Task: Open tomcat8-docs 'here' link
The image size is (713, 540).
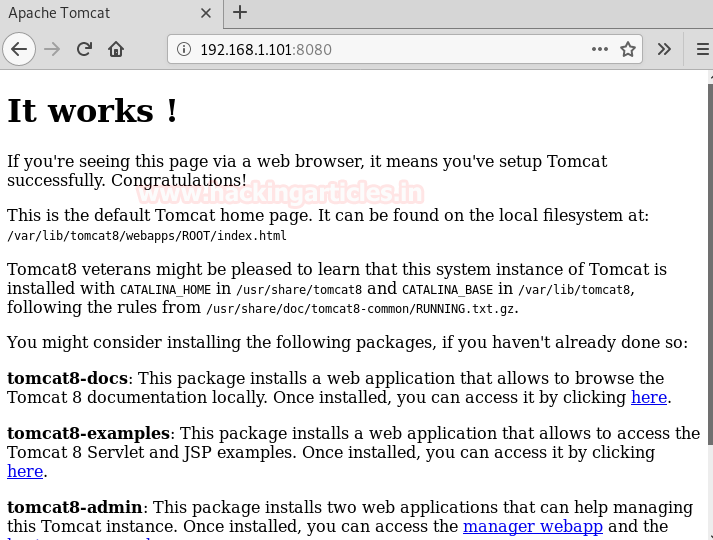Action: [x=649, y=397]
